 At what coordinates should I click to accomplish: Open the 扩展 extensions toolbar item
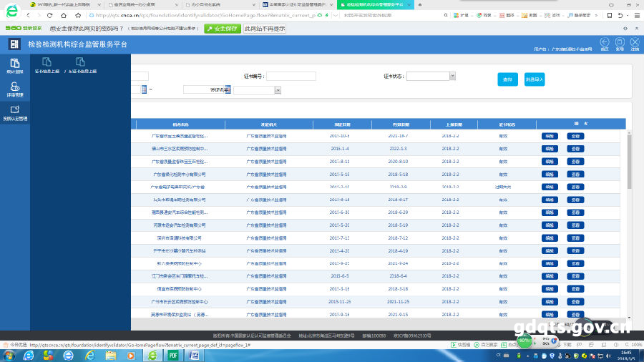(461, 15)
